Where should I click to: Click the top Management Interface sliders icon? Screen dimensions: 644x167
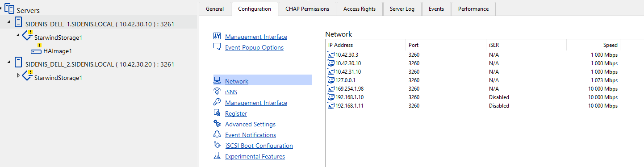[217, 37]
